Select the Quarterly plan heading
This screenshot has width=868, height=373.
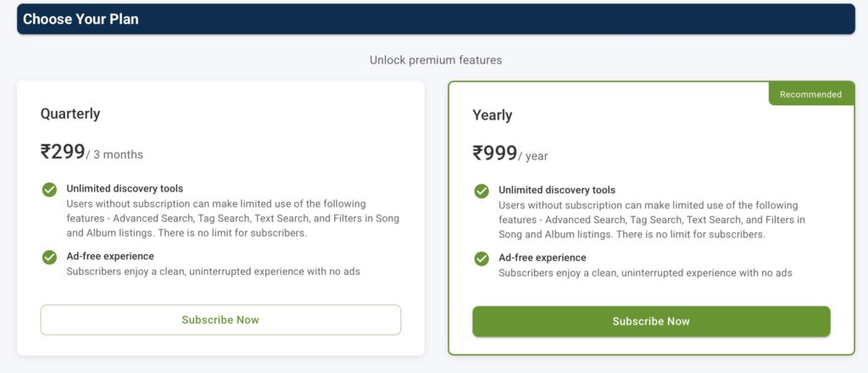[x=70, y=114]
